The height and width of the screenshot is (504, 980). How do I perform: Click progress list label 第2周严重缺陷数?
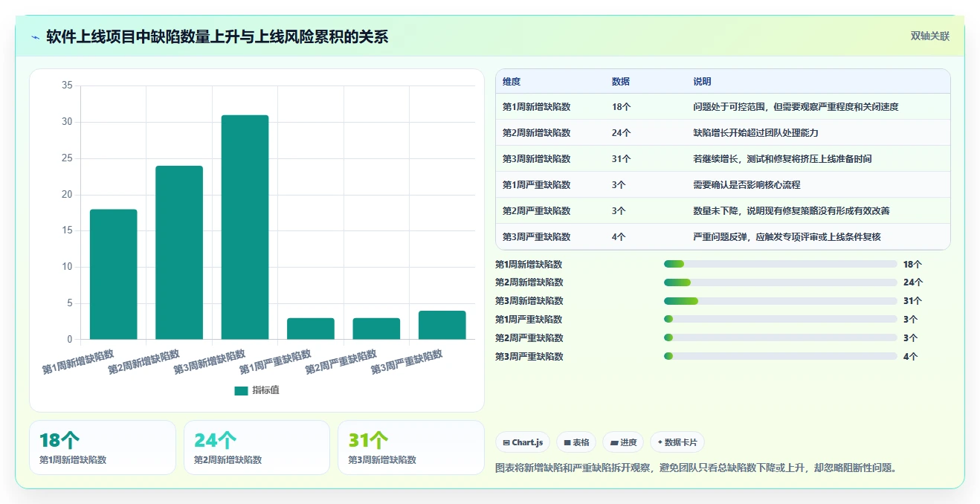click(529, 338)
